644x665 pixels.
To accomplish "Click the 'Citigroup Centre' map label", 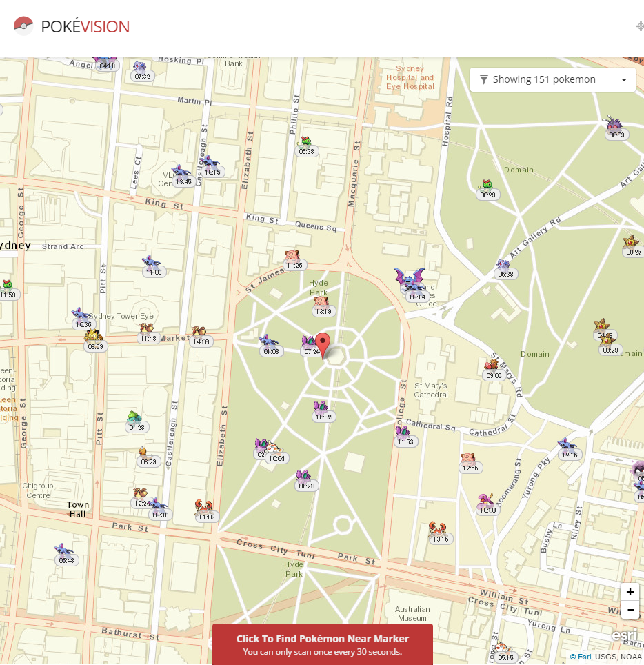I will [x=38, y=490].
